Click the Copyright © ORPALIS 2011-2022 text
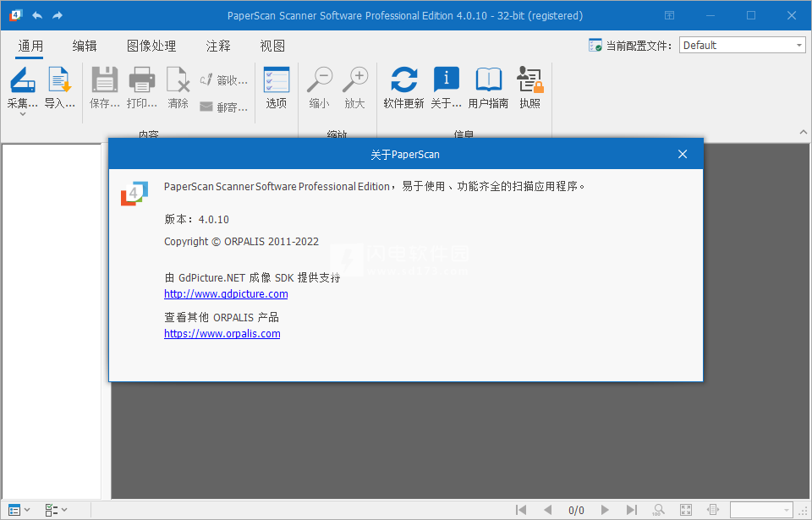812x520 pixels. [241, 241]
